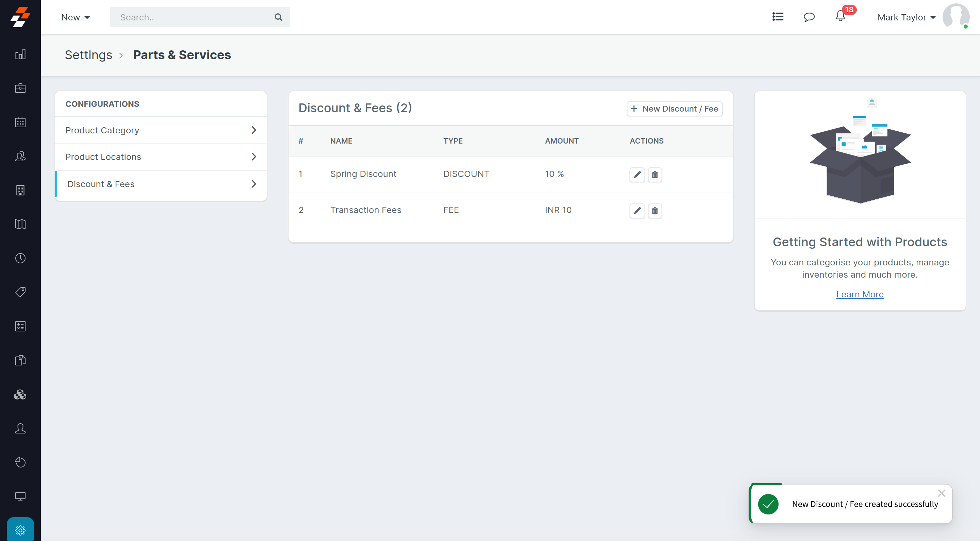
Task: Open the notifications bell
Action: tap(840, 17)
